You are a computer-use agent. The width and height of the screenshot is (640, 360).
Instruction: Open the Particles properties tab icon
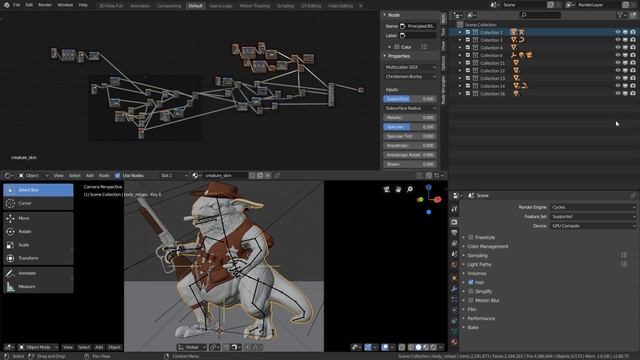(x=454, y=299)
